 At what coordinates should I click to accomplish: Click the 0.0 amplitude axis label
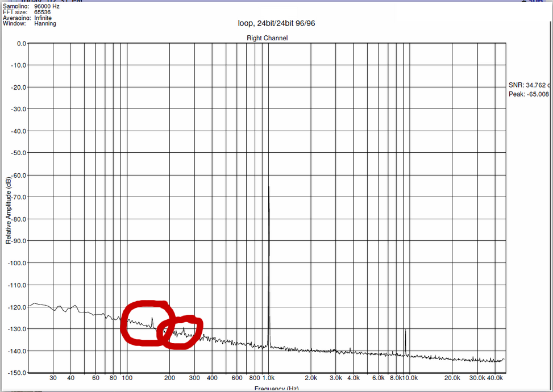pos(22,43)
